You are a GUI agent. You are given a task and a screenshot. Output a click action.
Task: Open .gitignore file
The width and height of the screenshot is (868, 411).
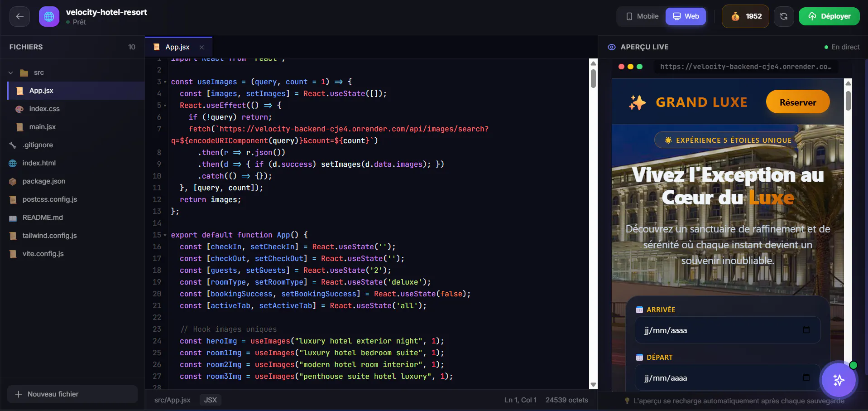point(72,145)
